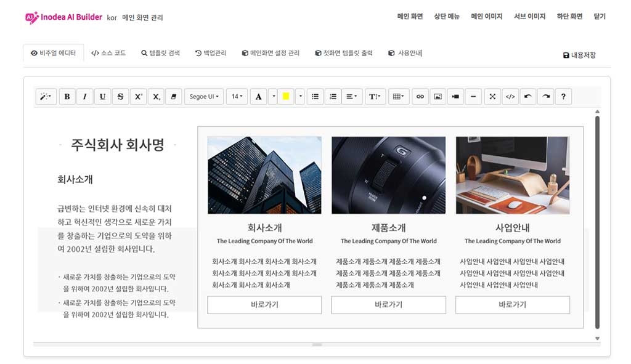Apply italic formatting
The height and width of the screenshot is (364, 631).
[x=85, y=97]
